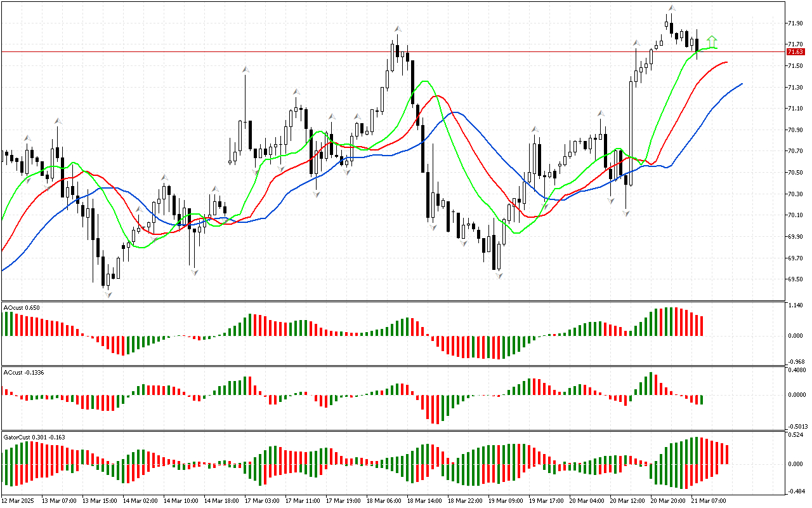This screenshot has height=508, width=812.
Task: Click the 71.70 price level
Action: click(x=795, y=44)
